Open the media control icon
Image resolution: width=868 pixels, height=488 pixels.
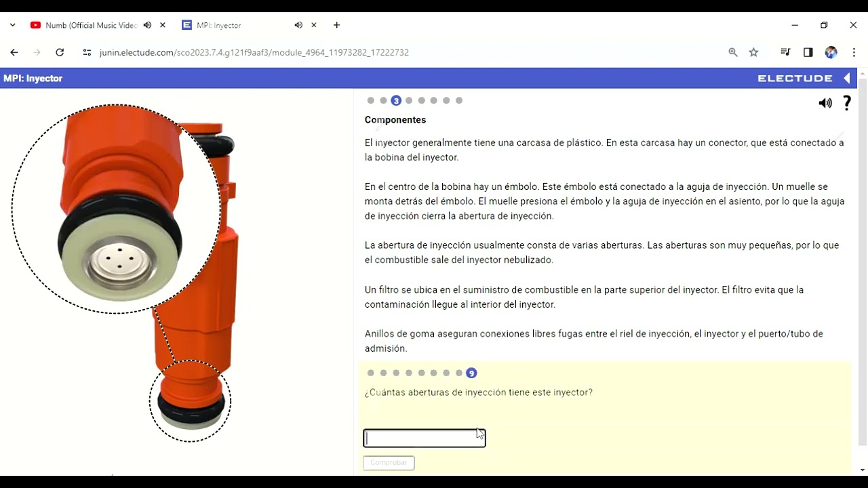click(786, 52)
